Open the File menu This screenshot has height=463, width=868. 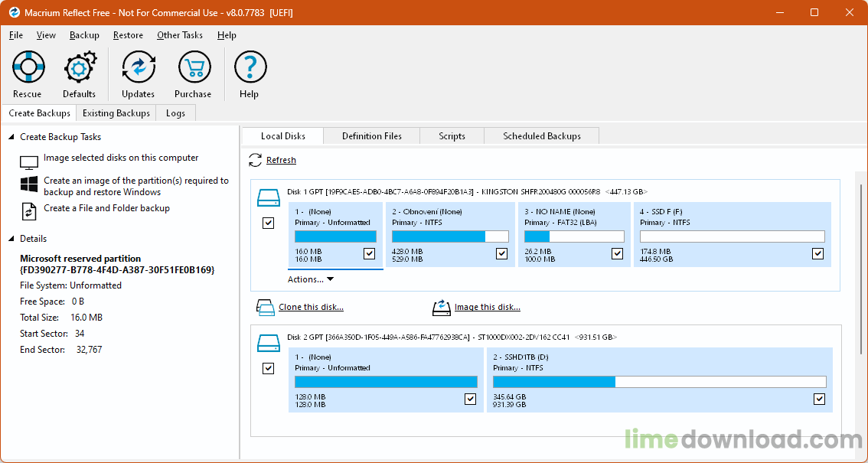(x=16, y=35)
